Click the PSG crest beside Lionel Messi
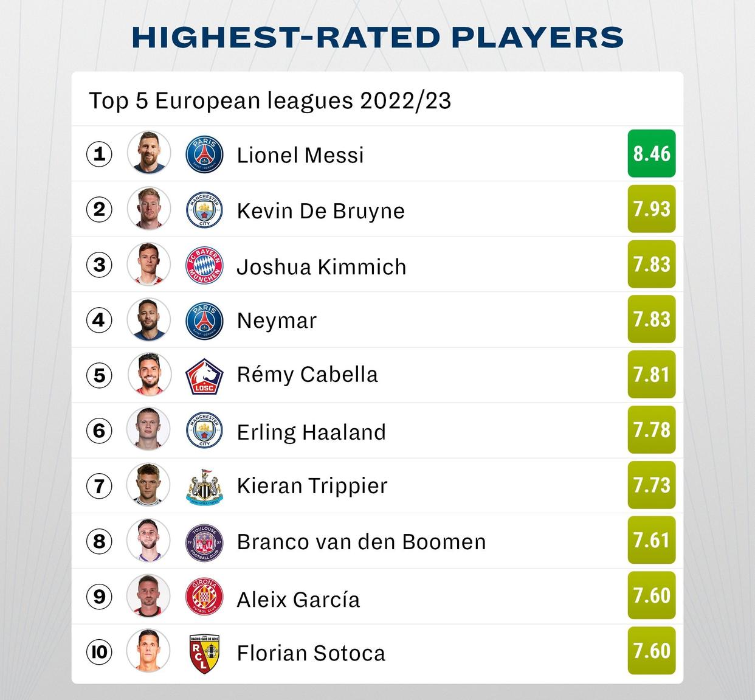Image resolution: width=755 pixels, height=700 pixels. (x=204, y=154)
